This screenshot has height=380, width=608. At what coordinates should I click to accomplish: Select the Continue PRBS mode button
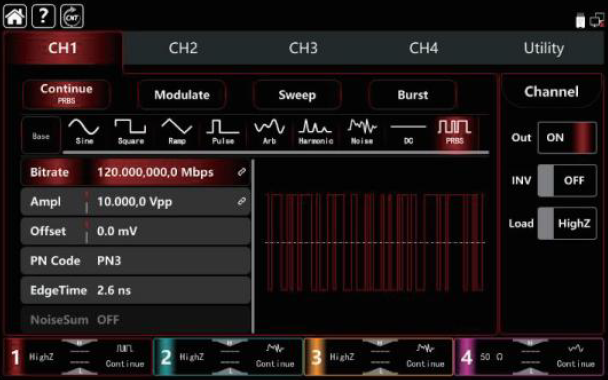(x=66, y=94)
